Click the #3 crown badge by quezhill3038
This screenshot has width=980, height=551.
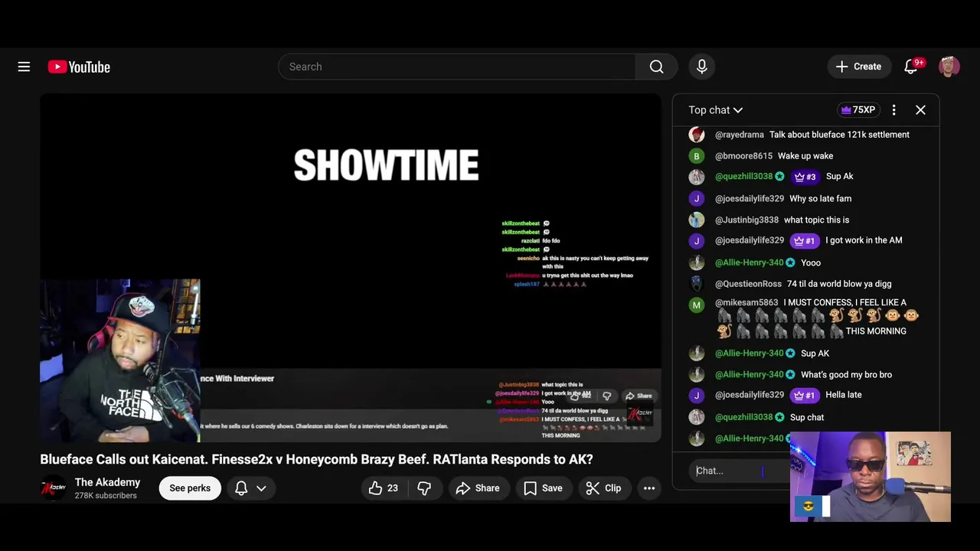tap(805, 177)
